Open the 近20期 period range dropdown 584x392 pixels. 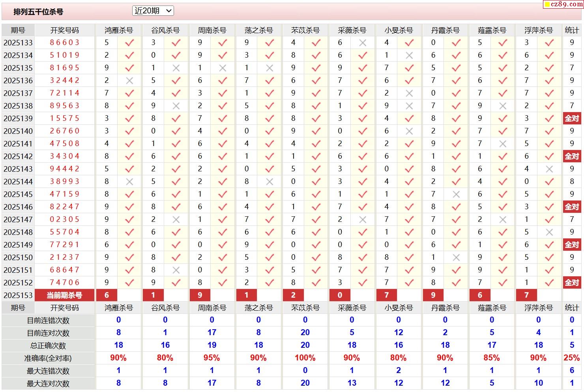[x=153, y=11]
